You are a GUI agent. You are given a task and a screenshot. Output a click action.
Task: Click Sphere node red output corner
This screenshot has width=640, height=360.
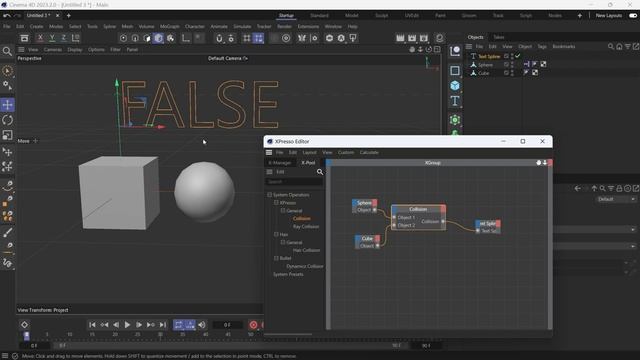(374, 202)
